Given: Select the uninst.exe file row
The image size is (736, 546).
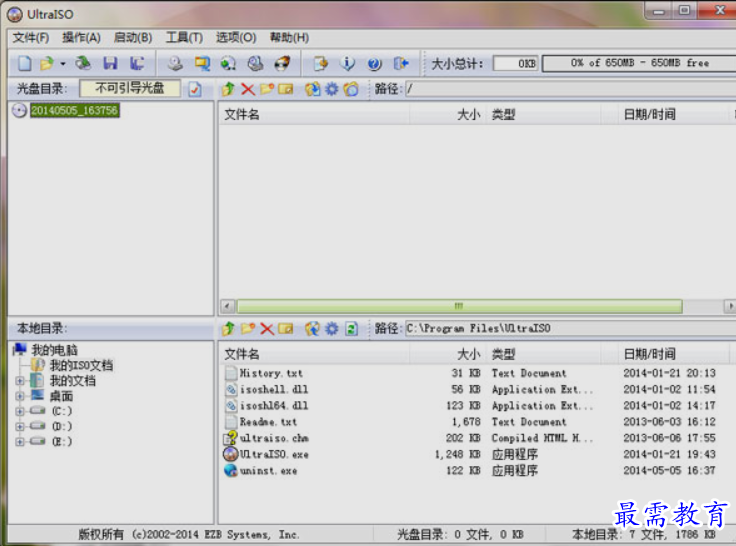Looking at the screenshot, I should click(x=475, y=471).
